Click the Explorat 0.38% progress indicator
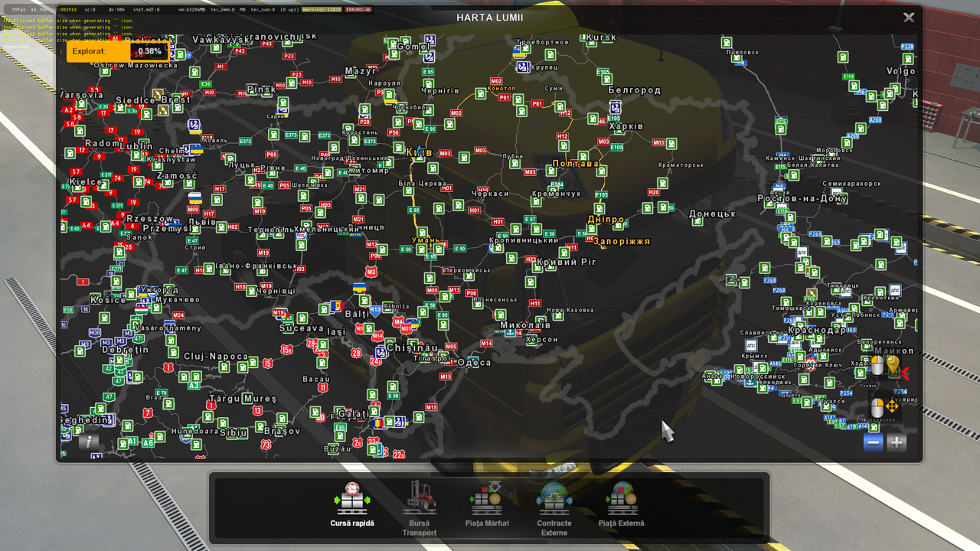The image size is (980, 551). tap(118, 51)
